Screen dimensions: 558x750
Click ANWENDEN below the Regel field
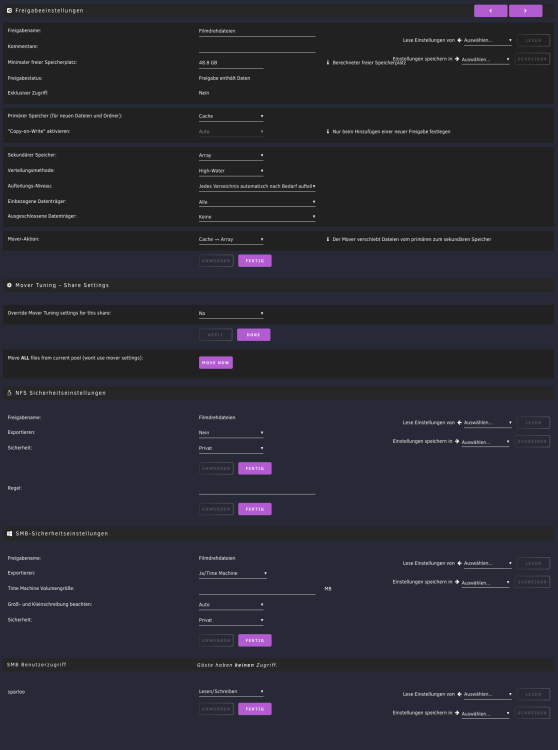pyautogui.click(x=216, y=509)
